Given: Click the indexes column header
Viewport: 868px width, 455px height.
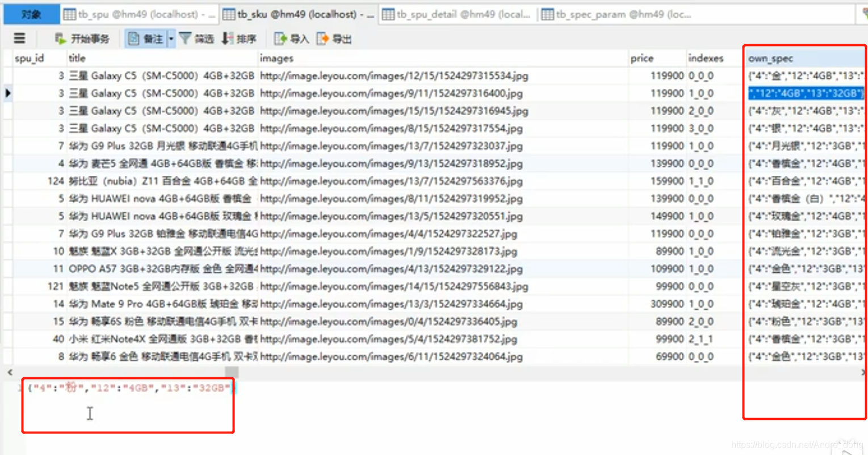Looking at the screenshot, I should (715, 58).
